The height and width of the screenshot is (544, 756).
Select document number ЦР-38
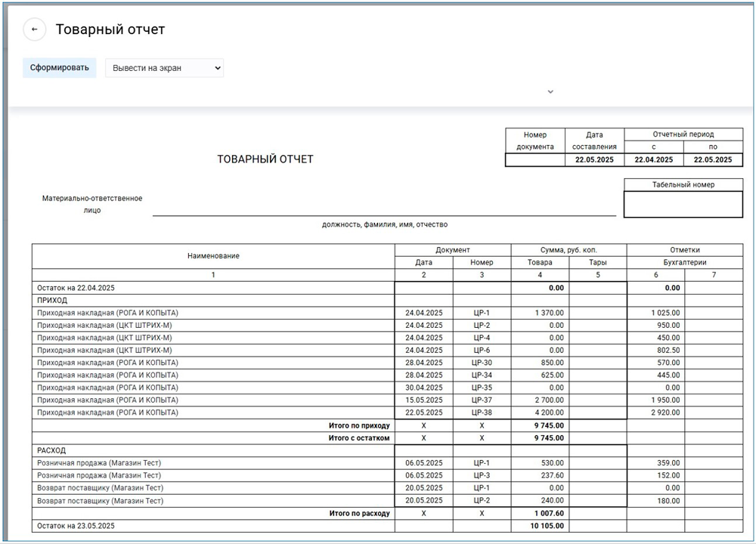coord(482,413)
